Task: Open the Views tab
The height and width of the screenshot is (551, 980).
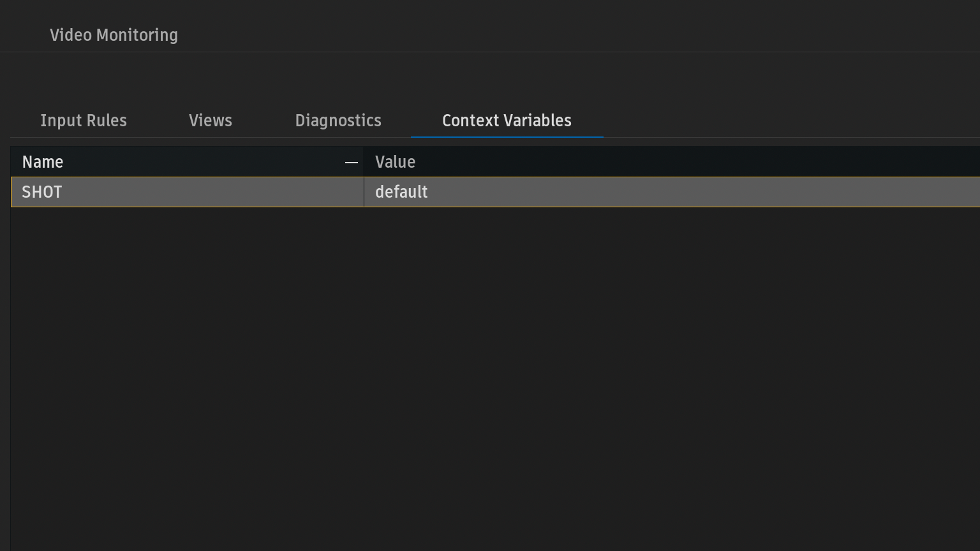Action: [211, 121]
